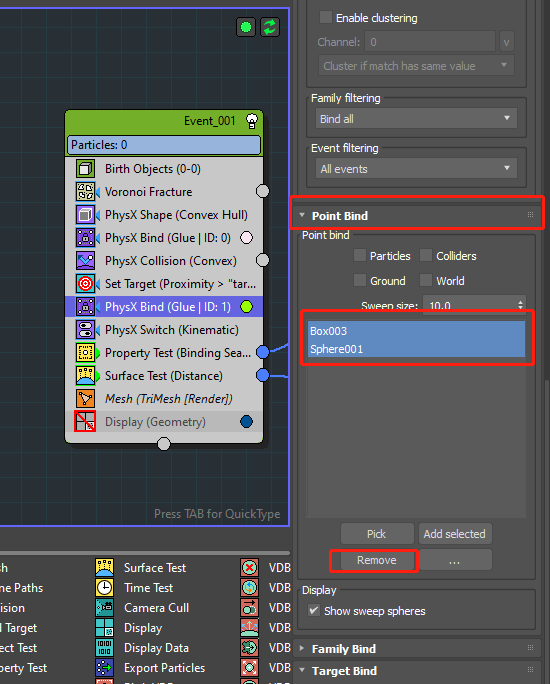Select Display operator icon in depot

point(105,628)
